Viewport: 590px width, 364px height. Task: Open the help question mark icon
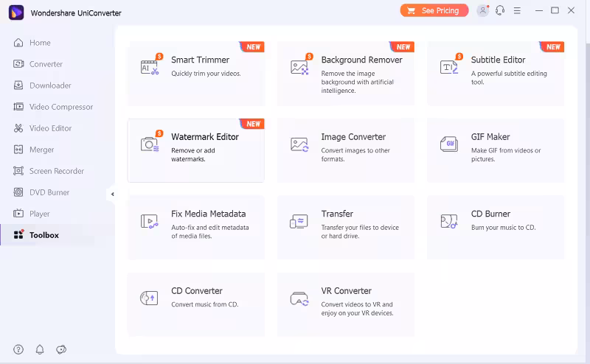18,349
